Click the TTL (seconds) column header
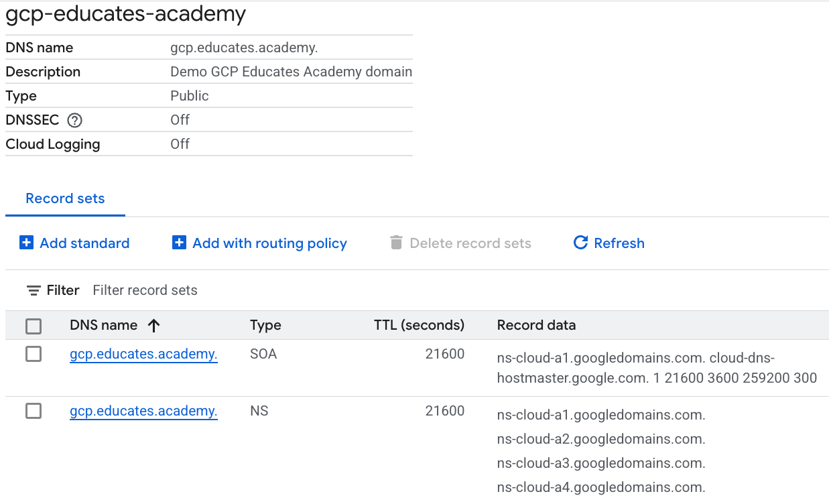The height and width of the screenshot is (504, 829). point(419,325)
